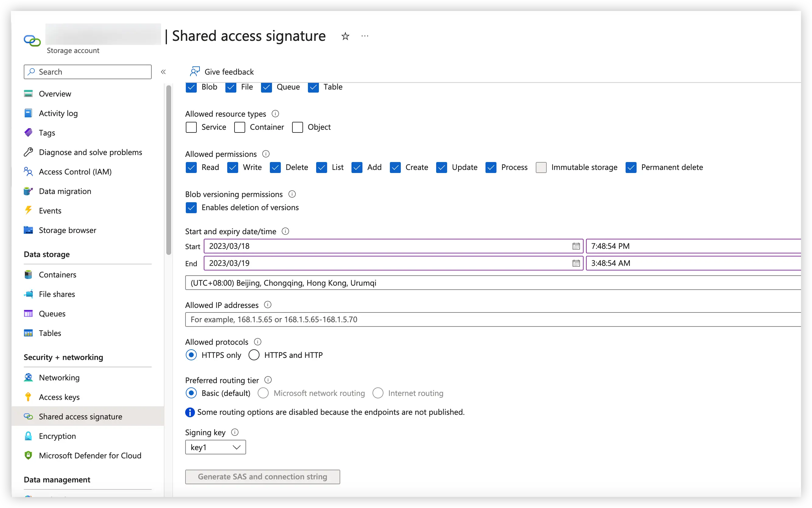
Task: Show info for Allowed protocols
Action: (257, 342)
